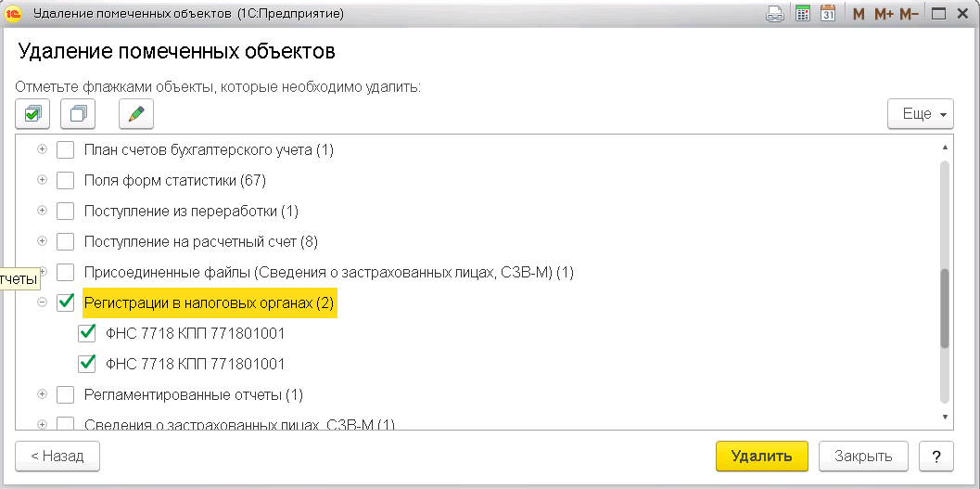Viewport: 980px width, 489px height.
Task: Uncheck the Регистрации в налоговых органах checkbox
Action: click(x=66, y=302)
